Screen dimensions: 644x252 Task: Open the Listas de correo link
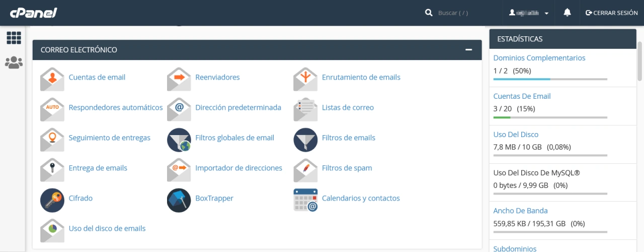[348, 107]
